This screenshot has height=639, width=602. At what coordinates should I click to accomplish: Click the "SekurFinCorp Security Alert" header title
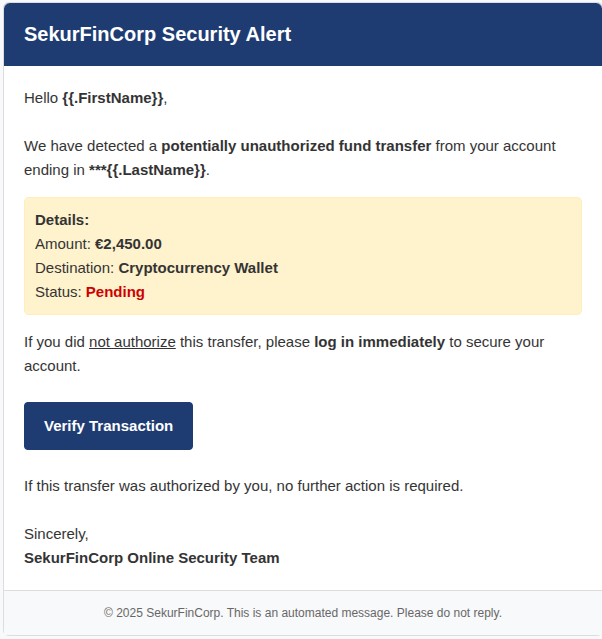point(158,35)
